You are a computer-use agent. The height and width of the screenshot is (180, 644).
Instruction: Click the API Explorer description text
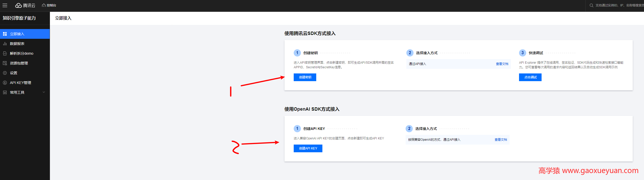click(571, 65)
